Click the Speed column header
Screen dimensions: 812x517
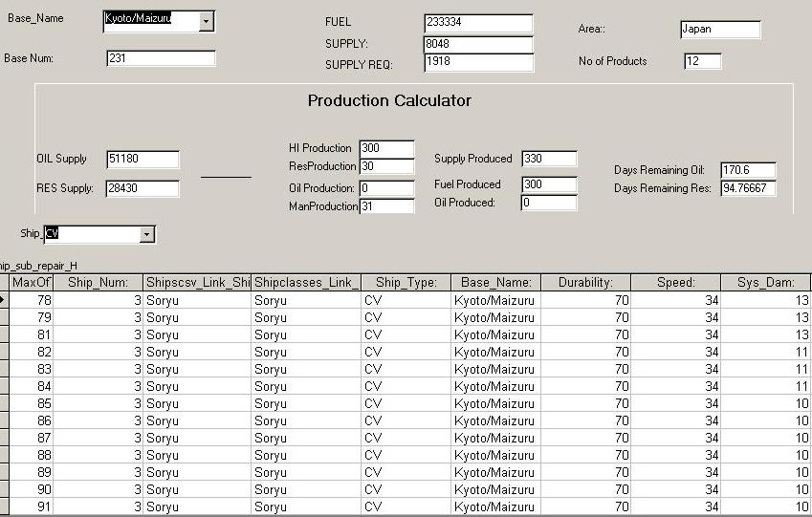[675, 283]
